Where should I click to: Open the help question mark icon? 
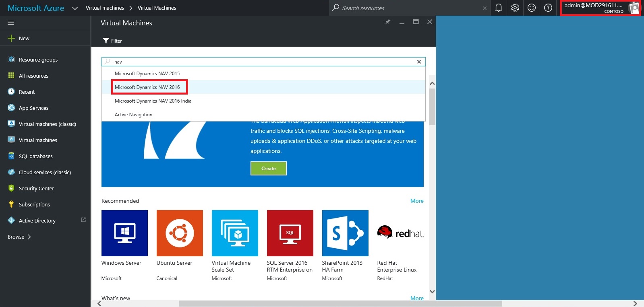(548, 8)
